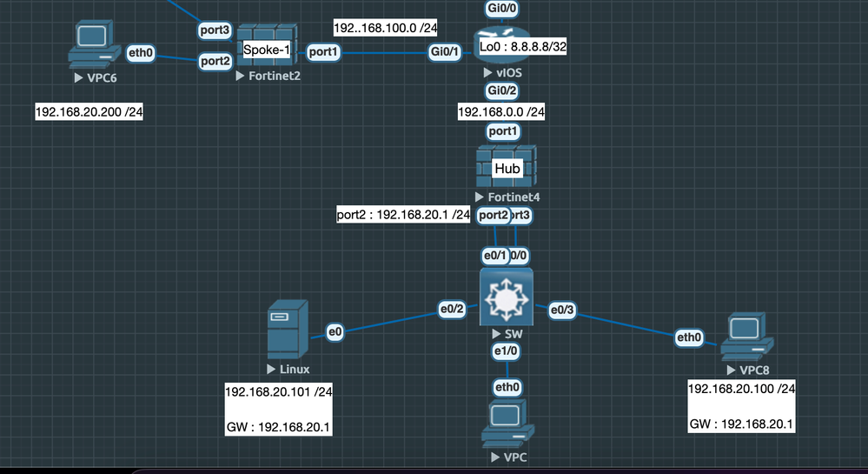
Task: Click the Hub text label
Action: (507, 169)
